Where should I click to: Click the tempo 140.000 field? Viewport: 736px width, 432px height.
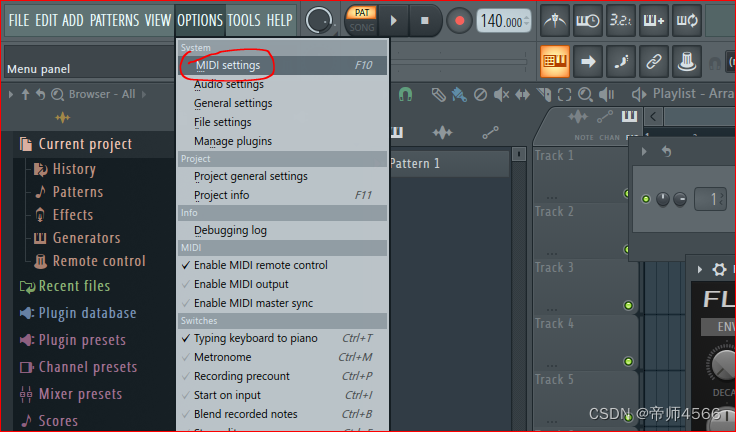504,21
